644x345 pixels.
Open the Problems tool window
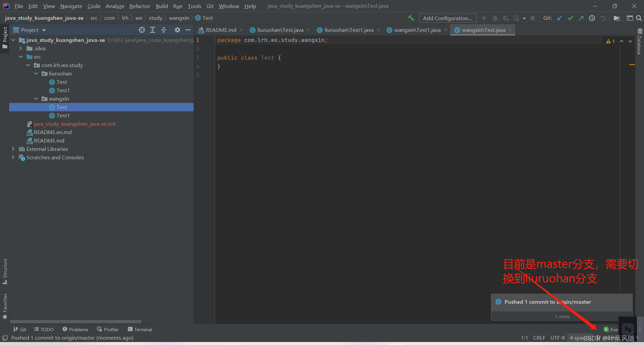[x=75, y=330]
